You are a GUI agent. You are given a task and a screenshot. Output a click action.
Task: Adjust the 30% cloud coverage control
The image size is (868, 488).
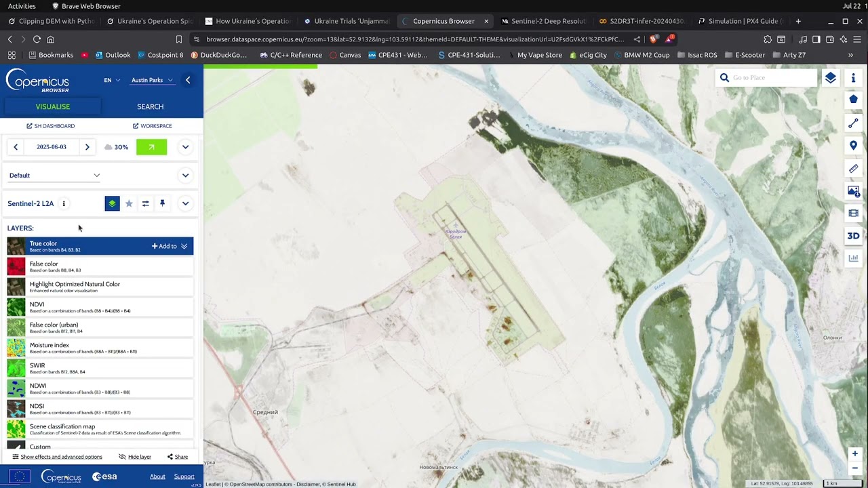pyautogui.click(x=116, y=147)
